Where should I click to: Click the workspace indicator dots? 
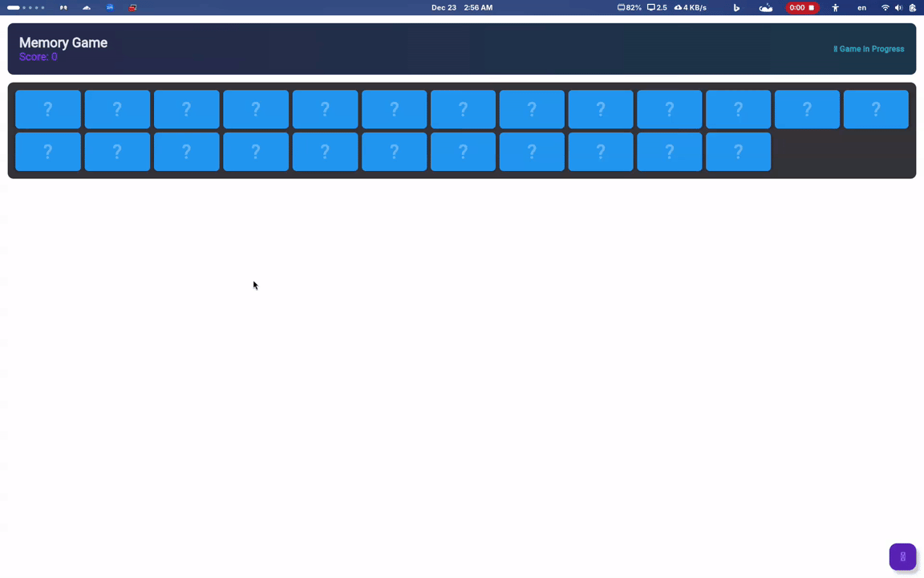(x=26, y=8)
